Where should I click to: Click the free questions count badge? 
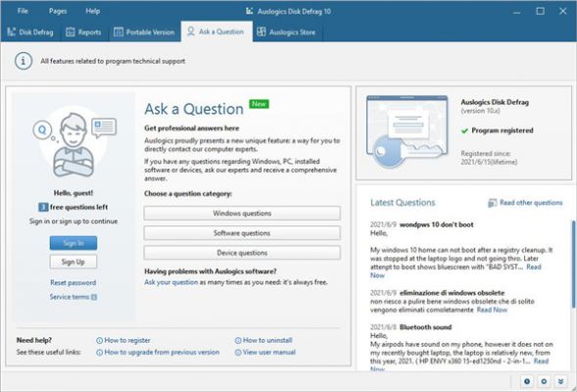43,207
